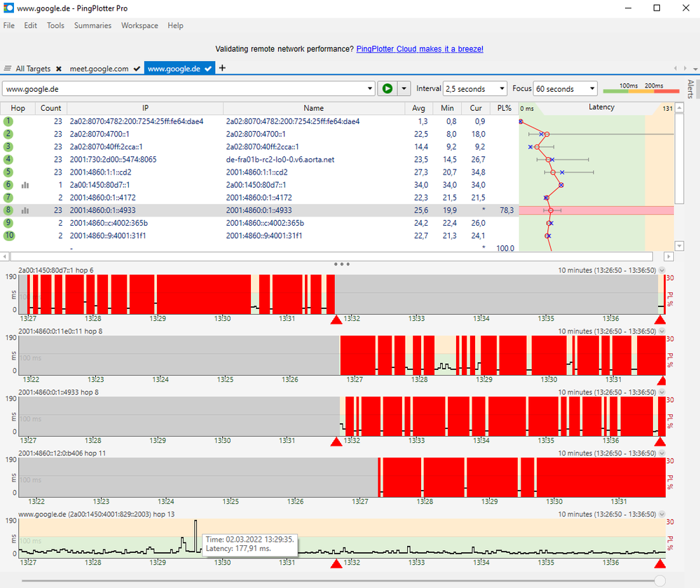This screenshot has height=588, width=700.
Task: Click the timeline slider handle at bottom
Action: (x=660, y=581)
